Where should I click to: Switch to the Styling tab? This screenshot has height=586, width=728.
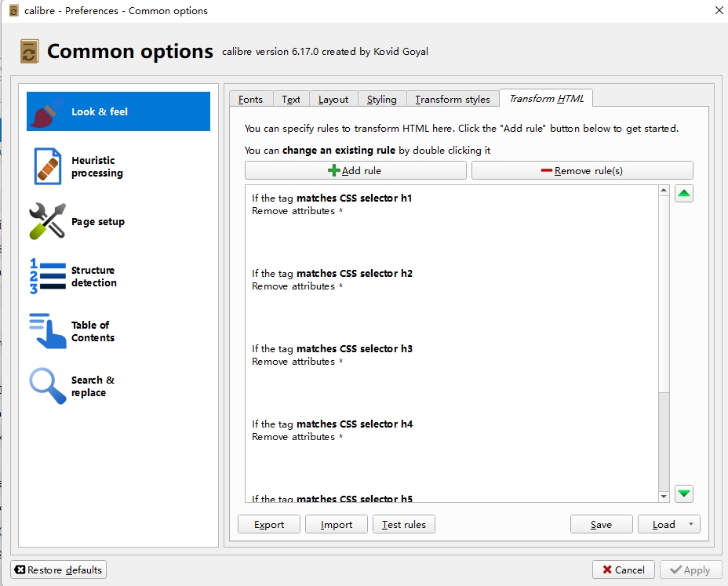click(382, 100)
